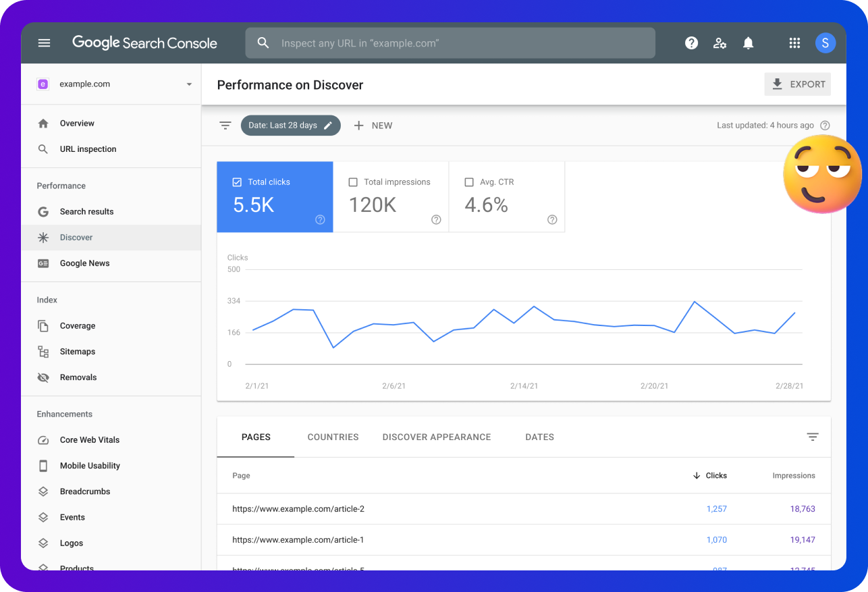Viewport: 868px width, 592px height.
Task: Click clicks value 1,070
Action: 717,540
